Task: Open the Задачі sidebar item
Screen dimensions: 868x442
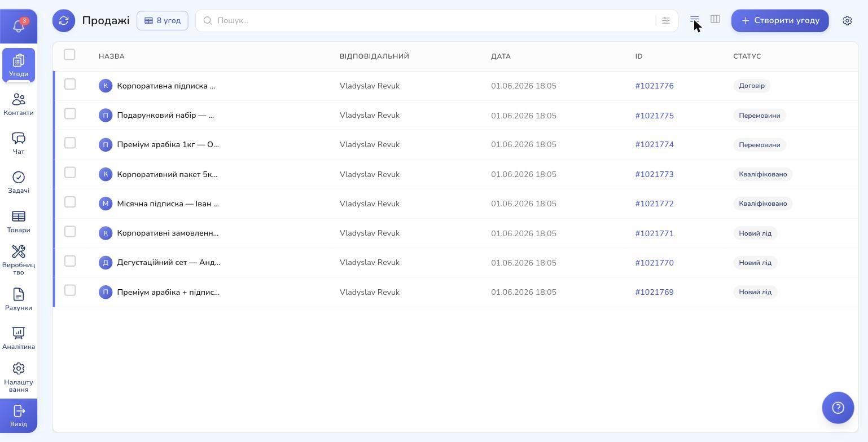Action: (19, 182)
